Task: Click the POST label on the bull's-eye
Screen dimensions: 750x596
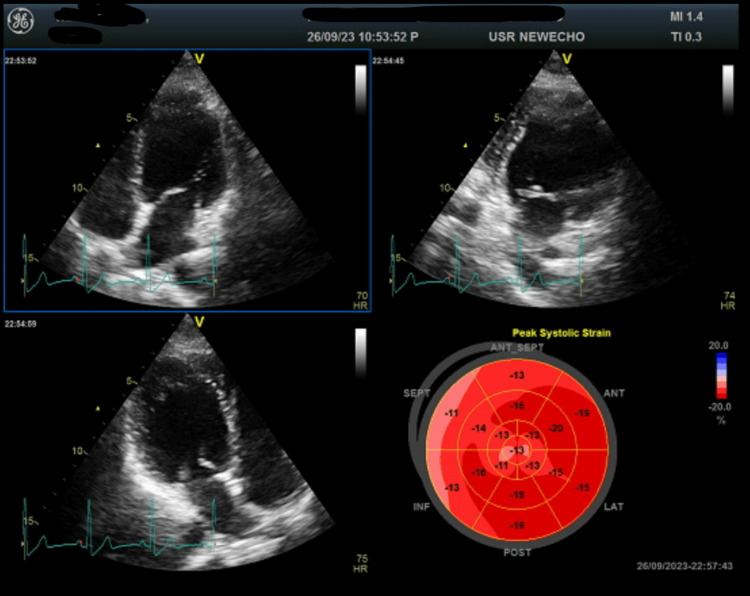Action: coord(517,552)
